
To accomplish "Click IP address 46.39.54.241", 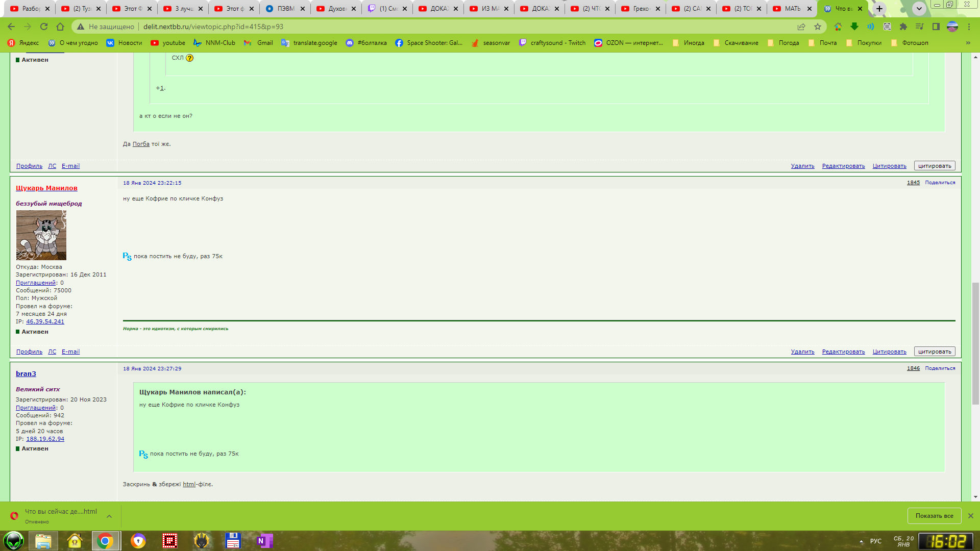I will click(45, 321).
